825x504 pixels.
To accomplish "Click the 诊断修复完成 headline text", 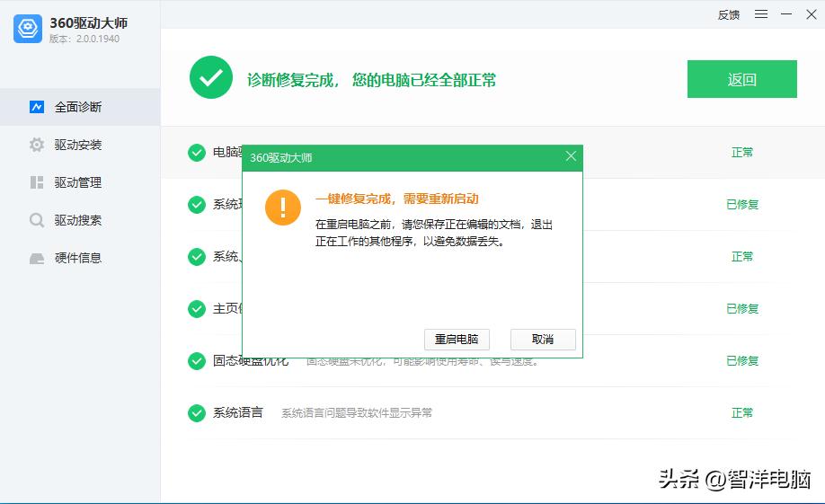I will 371,80.
